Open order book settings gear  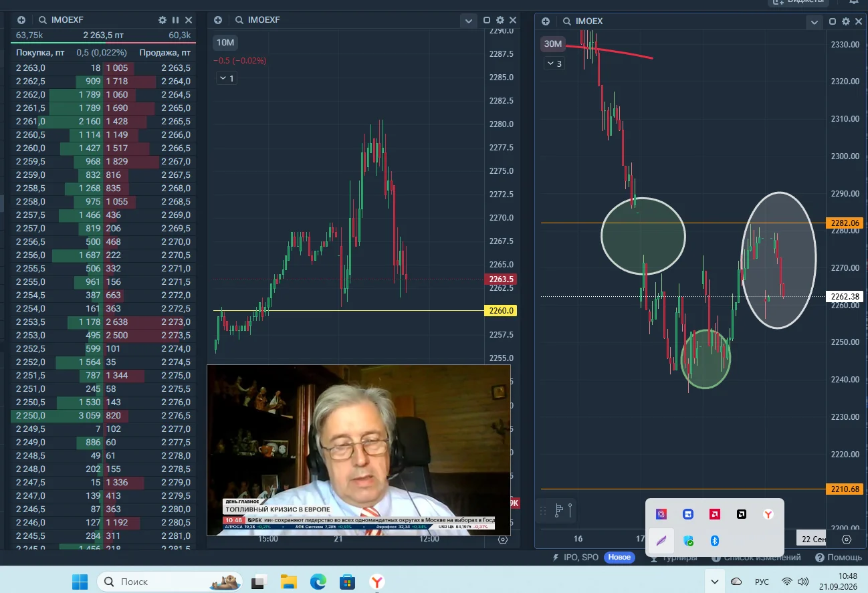[x=162, y=20]
